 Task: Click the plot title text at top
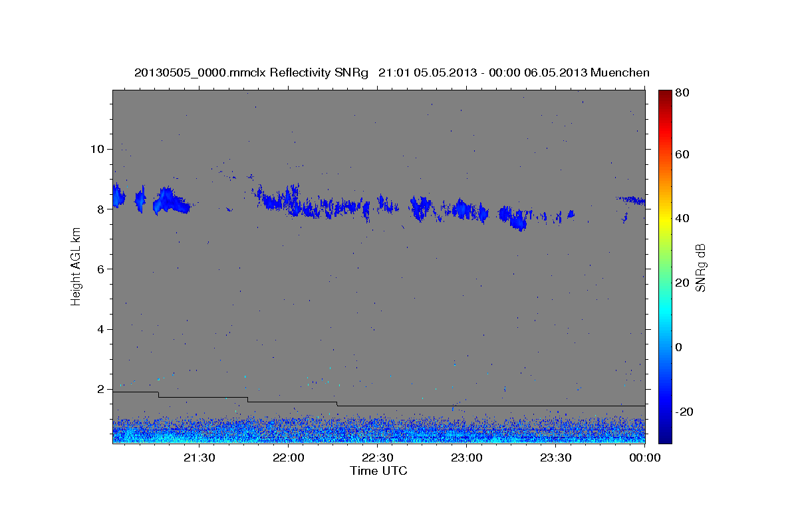click(392, 72)
